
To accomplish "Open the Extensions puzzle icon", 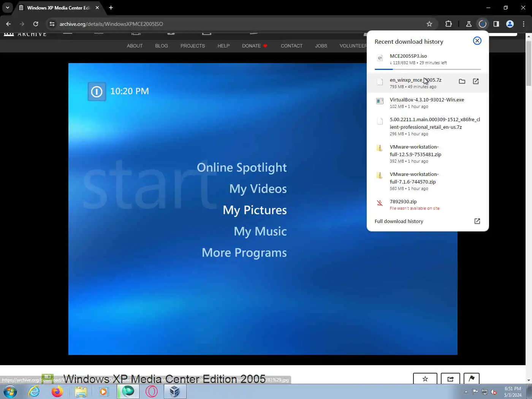I will click(448, 24).
